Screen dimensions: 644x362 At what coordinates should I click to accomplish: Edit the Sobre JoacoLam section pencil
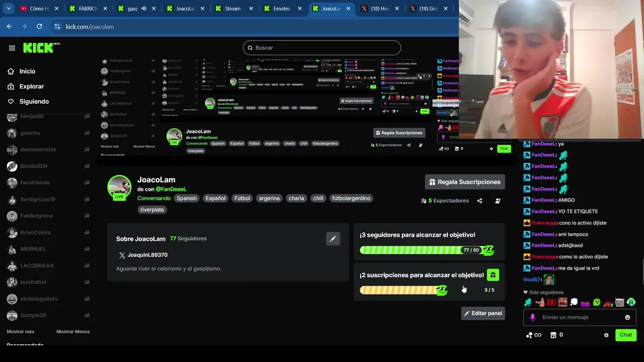pos(333,239)
